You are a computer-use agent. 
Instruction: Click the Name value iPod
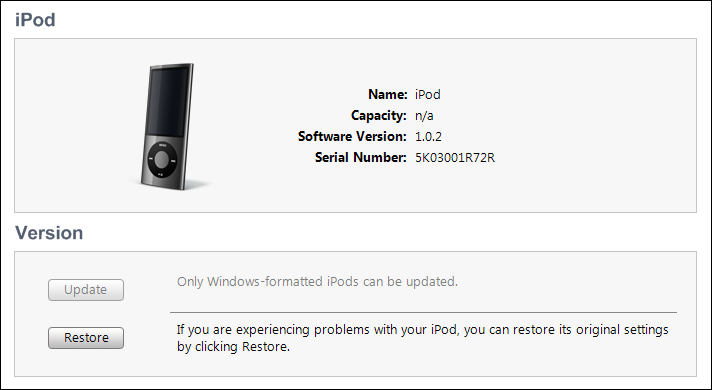coord(428,94)
